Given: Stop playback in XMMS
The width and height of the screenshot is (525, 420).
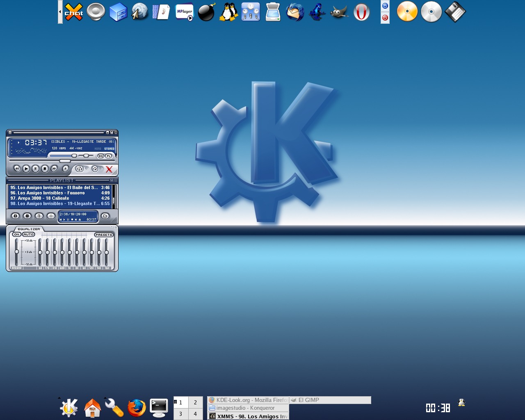Looking at the screenshot, I should coord(45,169).
